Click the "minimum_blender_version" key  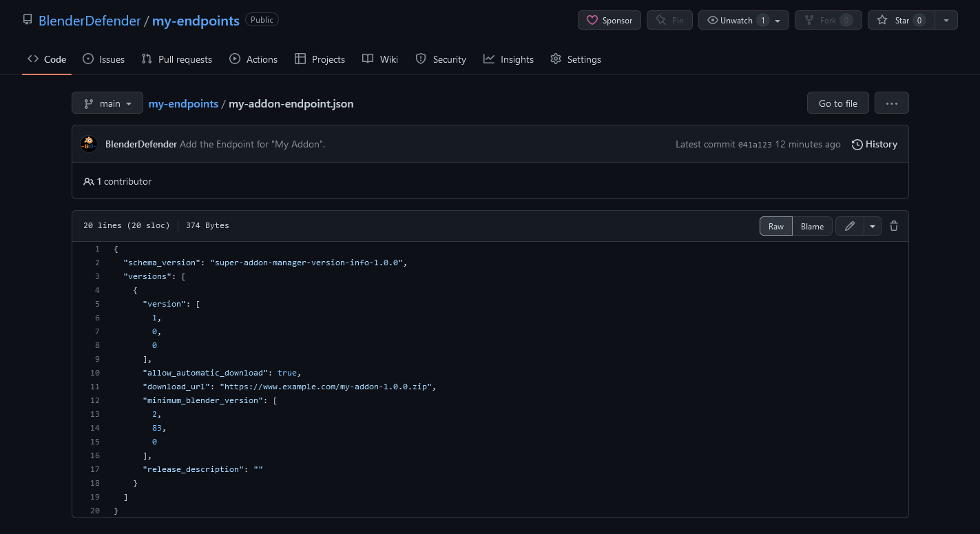[x=202, y=400]
